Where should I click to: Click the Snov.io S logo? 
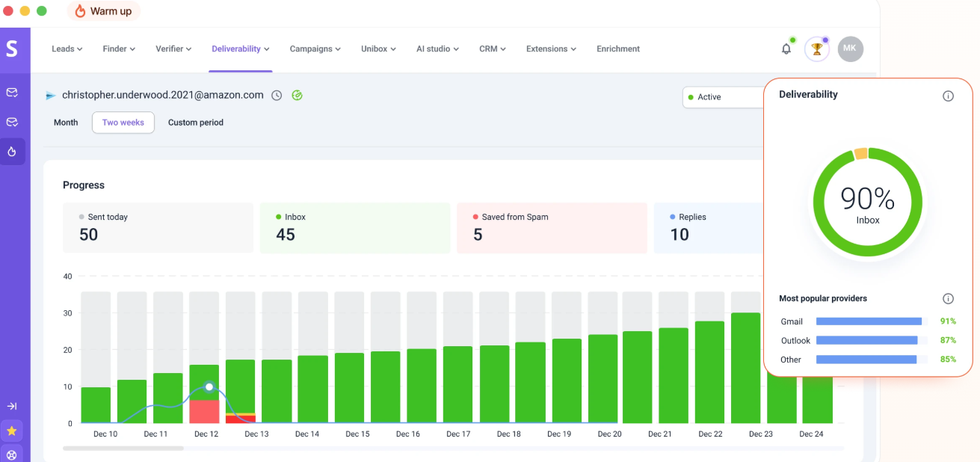(x=11, y=49)
